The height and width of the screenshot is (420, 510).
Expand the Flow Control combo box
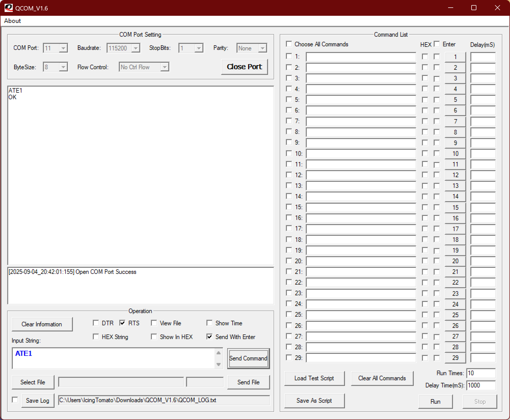coord(165,67)
